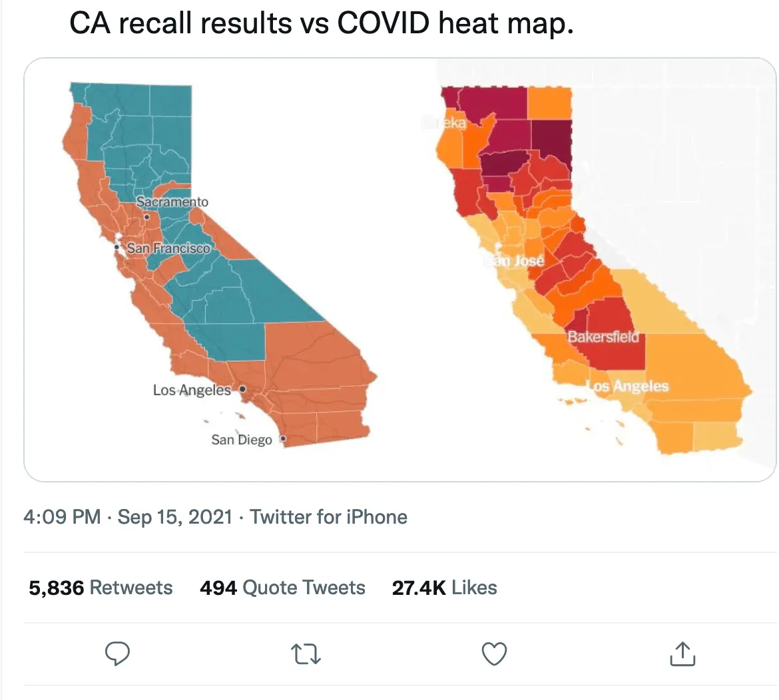Click the San Diego marker dot
Viewport: 779px width, 700px height.
tap(282, 440)
